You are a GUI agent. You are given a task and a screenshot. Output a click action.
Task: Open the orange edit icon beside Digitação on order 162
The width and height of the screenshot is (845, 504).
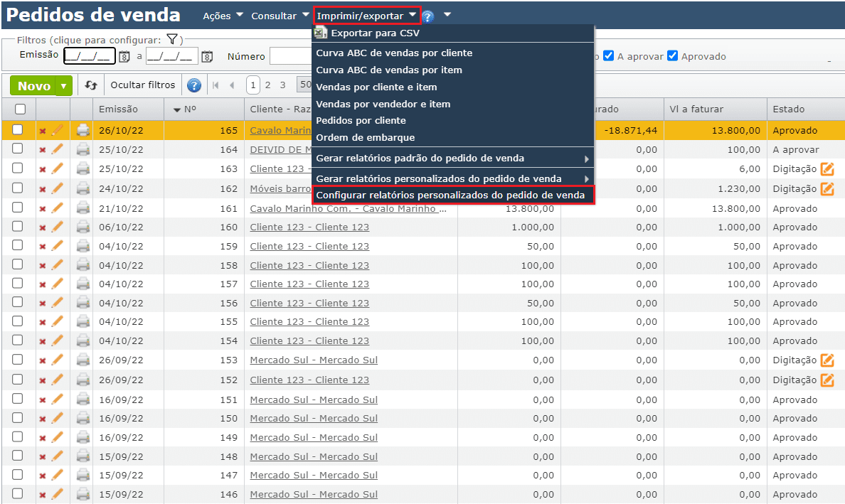click(x=828, y=188)
